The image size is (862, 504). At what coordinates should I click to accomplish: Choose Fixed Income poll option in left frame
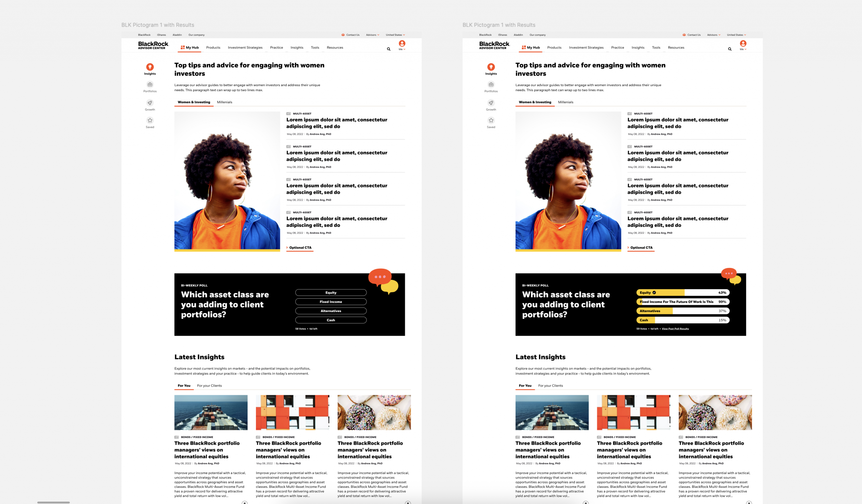[331, 302]
